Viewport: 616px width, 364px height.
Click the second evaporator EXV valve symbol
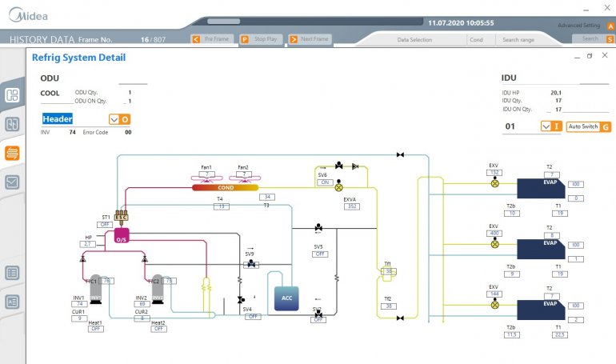point(495,244)
